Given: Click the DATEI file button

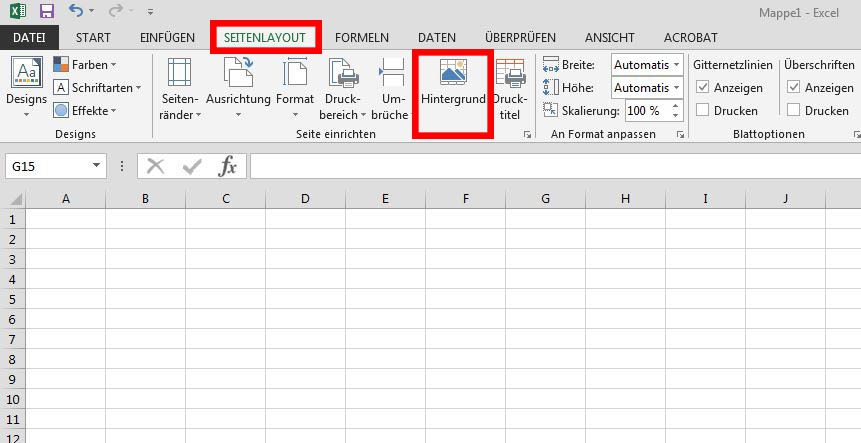Looking at the screenshot, I should coord(29,38).
